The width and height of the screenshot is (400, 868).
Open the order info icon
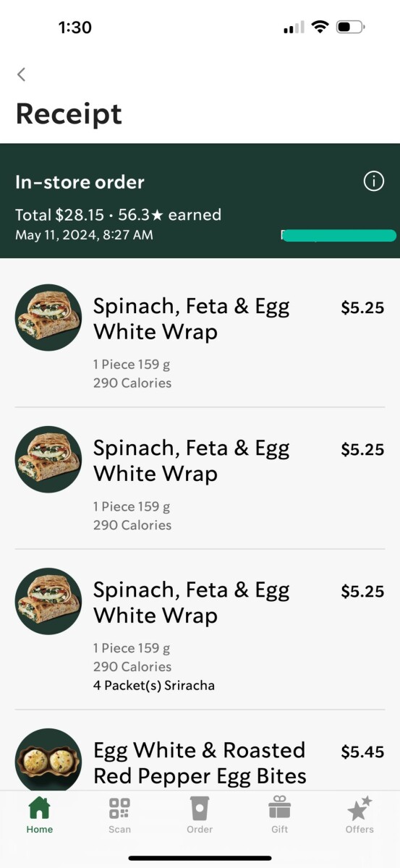tap(373, 182)
